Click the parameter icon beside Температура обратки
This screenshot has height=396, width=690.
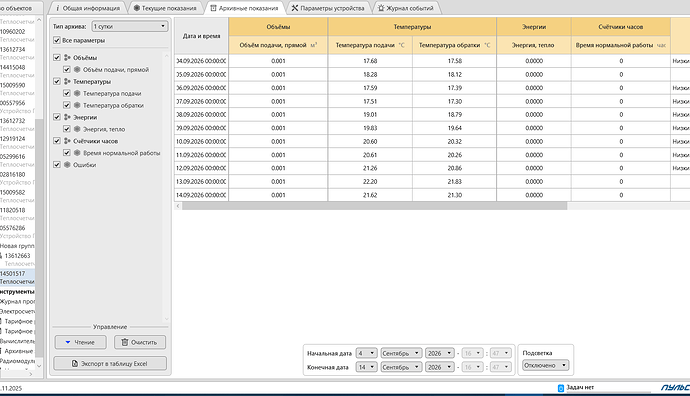(77, 105)
